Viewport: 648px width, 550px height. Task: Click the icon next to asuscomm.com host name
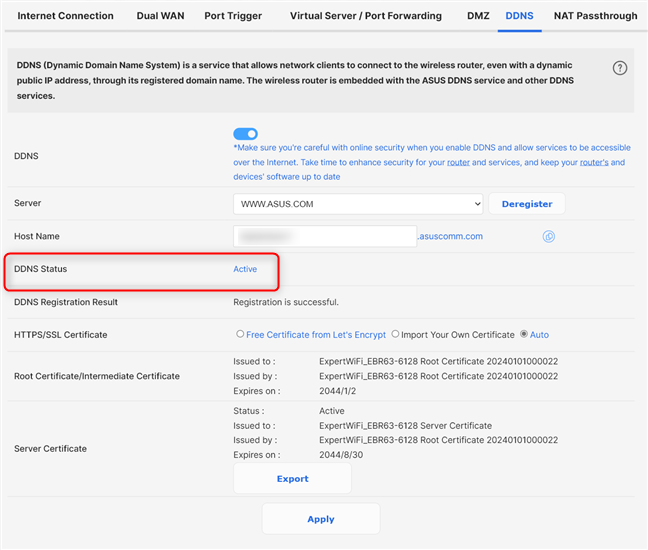[548, 237]
